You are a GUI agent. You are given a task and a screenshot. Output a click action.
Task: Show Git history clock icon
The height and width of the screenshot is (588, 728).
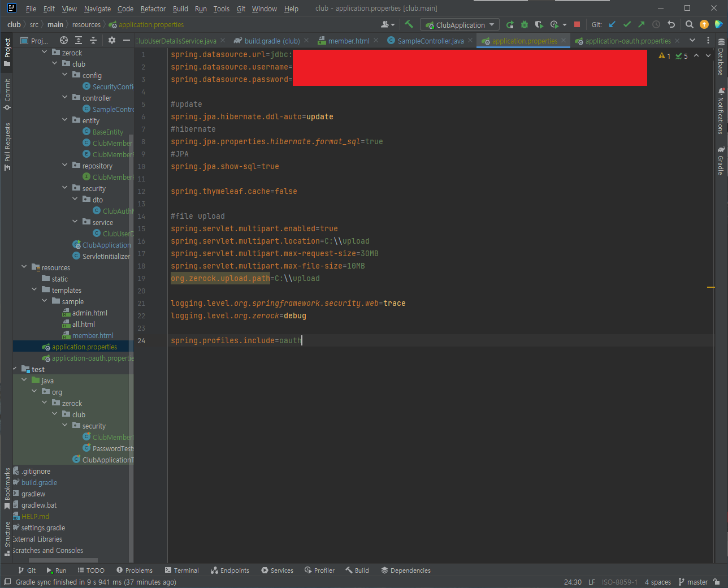click(656, 24)
